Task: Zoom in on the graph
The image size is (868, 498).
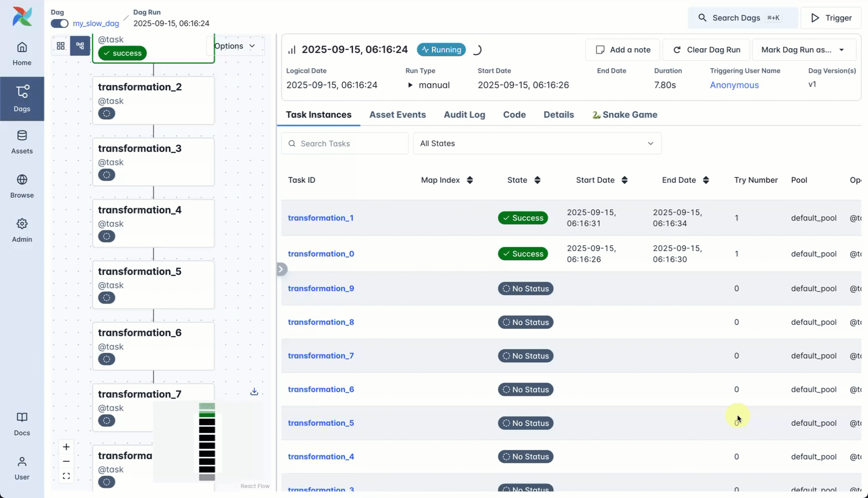Action: [x=66, y=447]
